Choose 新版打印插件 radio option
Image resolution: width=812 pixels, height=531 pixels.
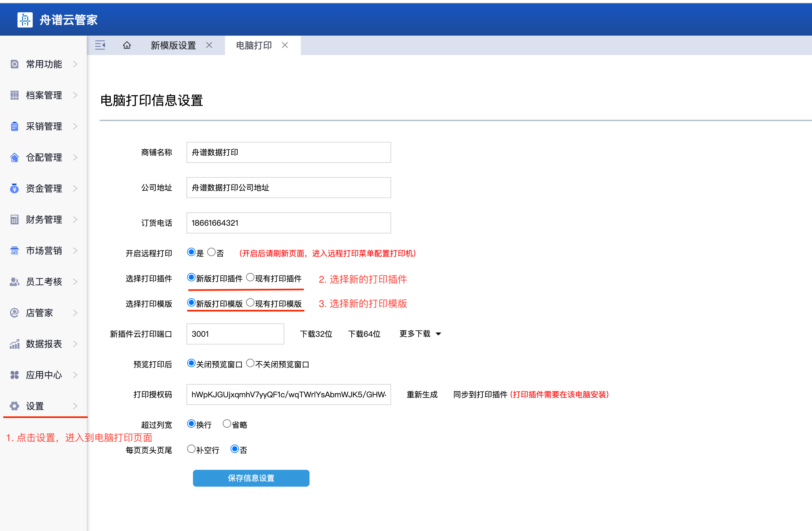(x=191, y=277)
